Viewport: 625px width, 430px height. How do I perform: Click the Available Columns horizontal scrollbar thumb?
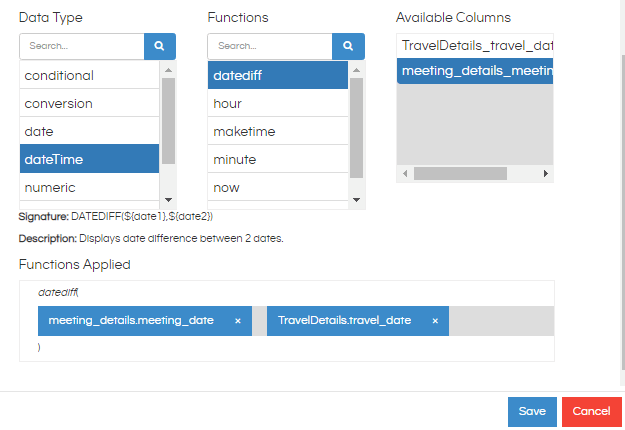pos(460,174)
